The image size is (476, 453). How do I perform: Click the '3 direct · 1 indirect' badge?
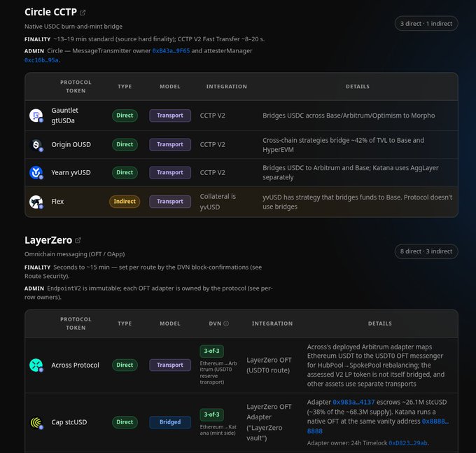(x=426, y=24)
